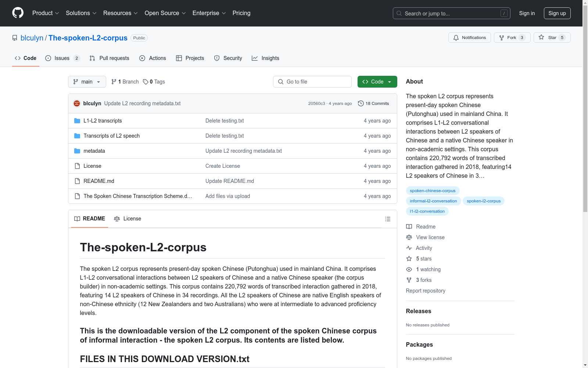Select the Code tab
Screen dimensions: 588x368
(x=26, y=58)
